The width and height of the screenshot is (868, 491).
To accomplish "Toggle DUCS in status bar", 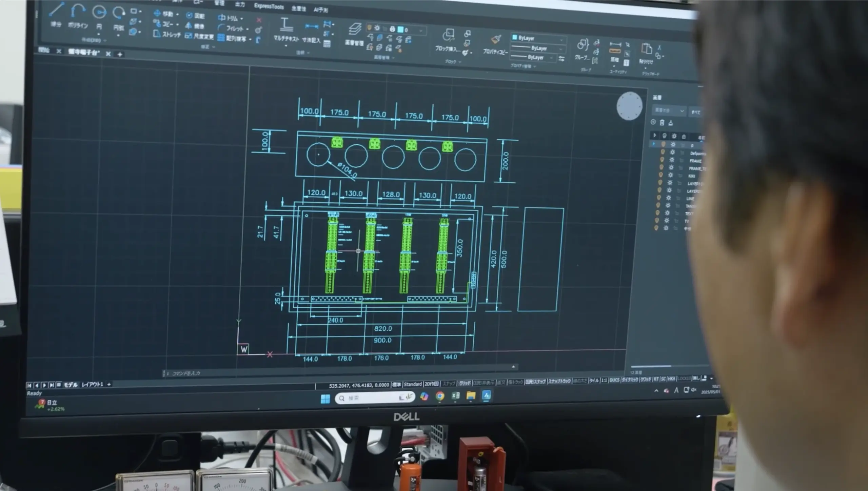I will point(614,380).
